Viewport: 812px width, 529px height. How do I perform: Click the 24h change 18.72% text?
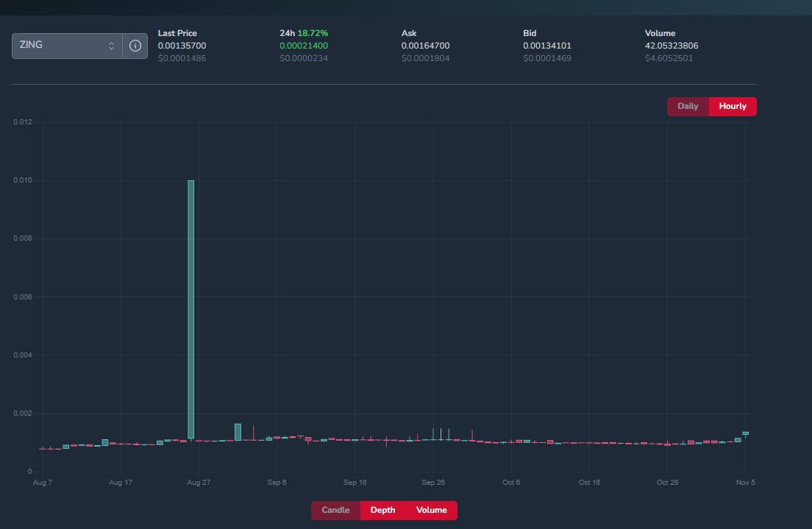(x=313, y=33)
